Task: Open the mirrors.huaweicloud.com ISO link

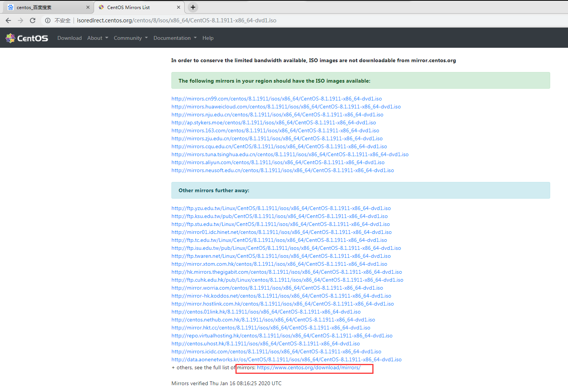Action: pyautogui.click(x=286, y=107)
